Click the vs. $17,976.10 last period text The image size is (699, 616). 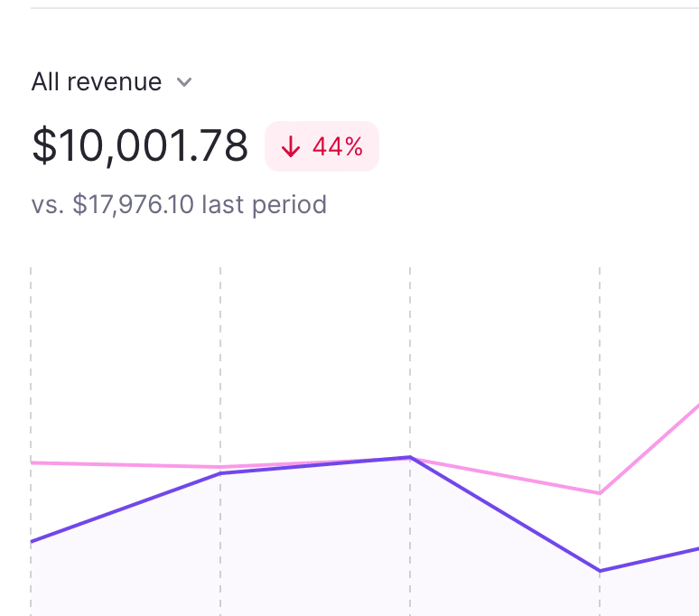tap(179, 204)
